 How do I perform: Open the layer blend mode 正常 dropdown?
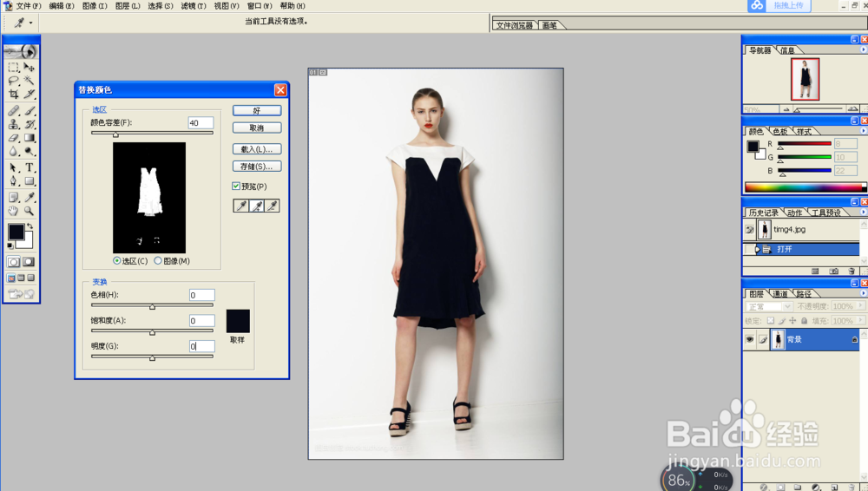click(769, 306)
